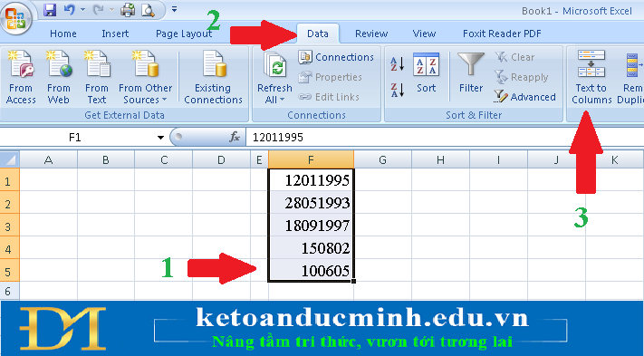Click Reapply filter button
Image resolution: width=644 pixels, height=356 pixels.
(x=522, y=77)
